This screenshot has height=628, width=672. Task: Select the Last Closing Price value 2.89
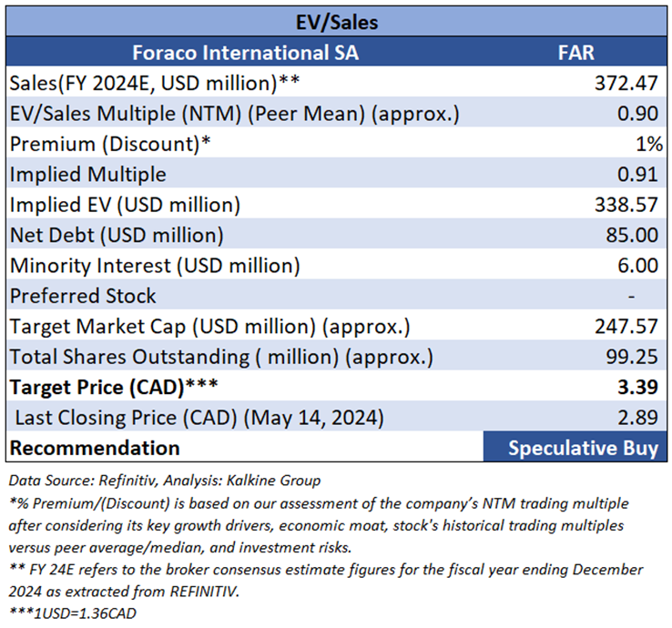pos(637,417)
